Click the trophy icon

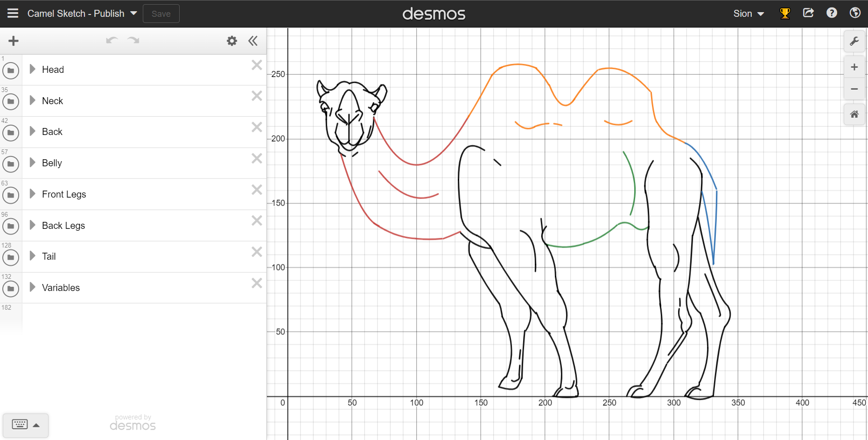(785, 13)
